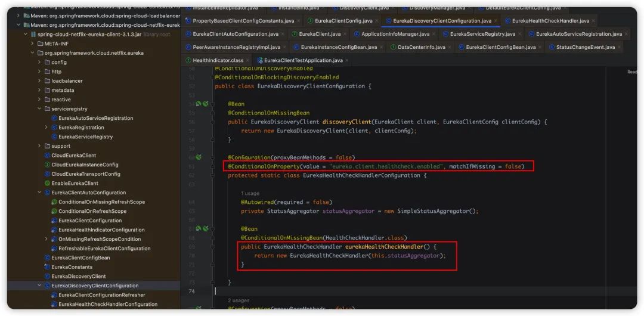Screen dimensions: 644x316
Task: Collapse the EurekaClientAutoConfiguration class node
Action: (39, 193)
